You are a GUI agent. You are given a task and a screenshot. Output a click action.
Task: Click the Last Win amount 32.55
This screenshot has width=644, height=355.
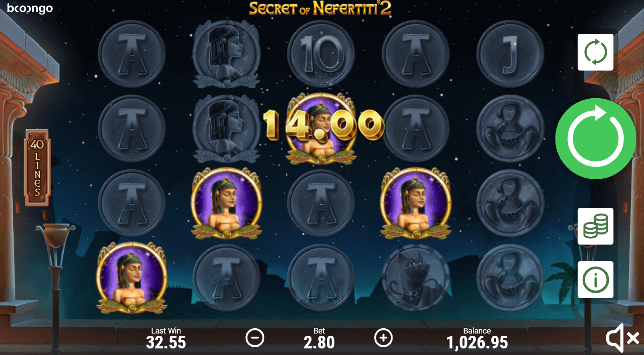coord(166,342)
